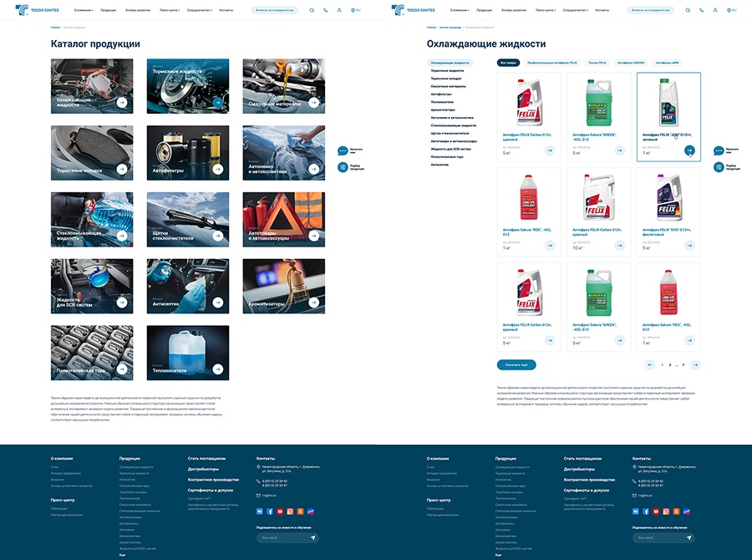Screen dimensions: 752x560
Task: Select the Профессиональные антифризы FELIX filter chip
Action: point(552,63)
